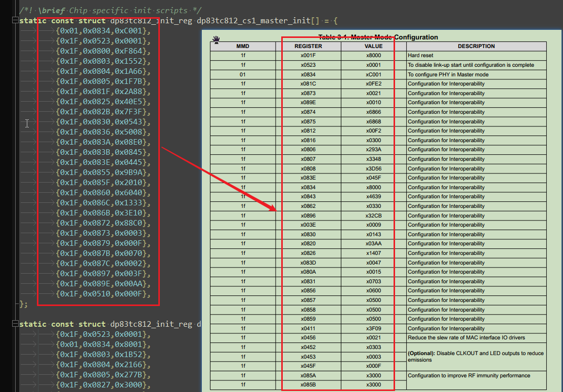The width and height of the screenshot is (563, 392).
Task: Select the line {0x1F,0x083B,0x0845}
Action: point(103,152)
